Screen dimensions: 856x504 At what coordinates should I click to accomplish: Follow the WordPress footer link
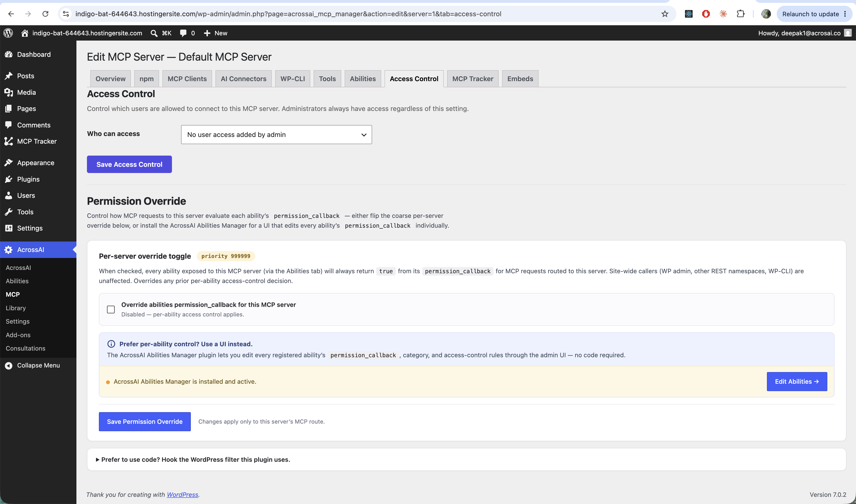182,494
